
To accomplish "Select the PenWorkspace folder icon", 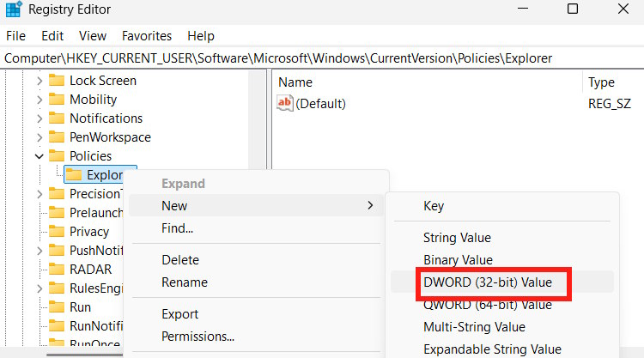I will (x=57, y=137).
